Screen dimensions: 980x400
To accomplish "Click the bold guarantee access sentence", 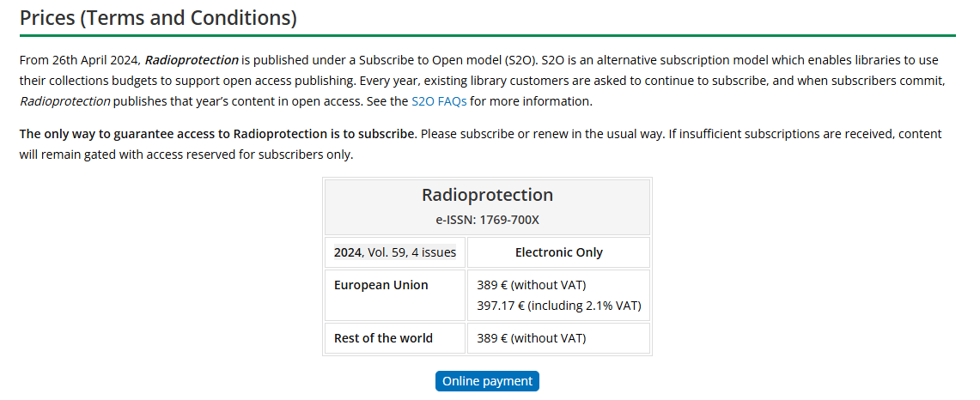I will (x=218, y=134).
